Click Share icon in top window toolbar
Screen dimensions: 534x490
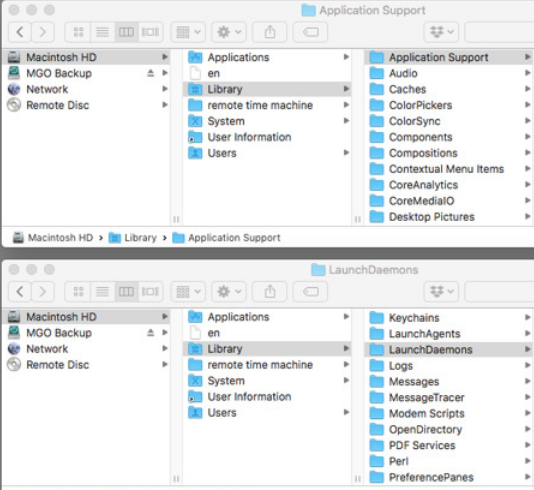270,32
